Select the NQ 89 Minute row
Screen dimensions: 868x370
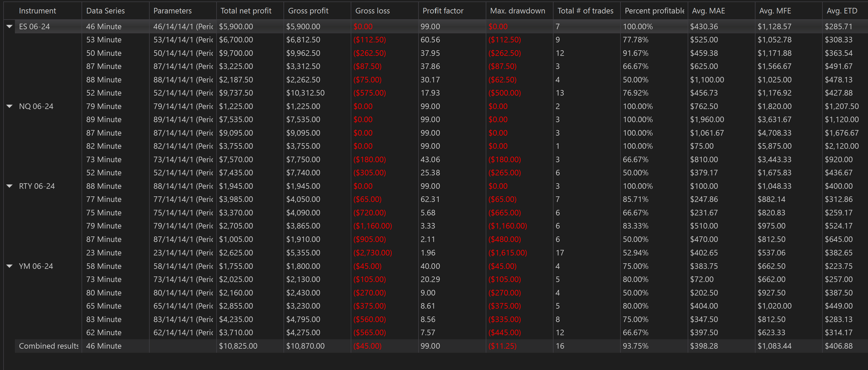tap(104, 120)
